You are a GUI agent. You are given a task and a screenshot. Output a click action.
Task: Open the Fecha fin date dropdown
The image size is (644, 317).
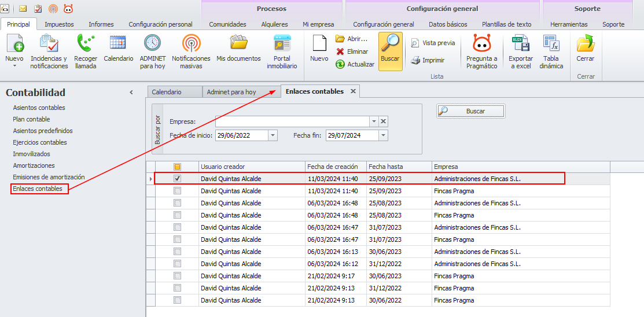tap(382, 135)
